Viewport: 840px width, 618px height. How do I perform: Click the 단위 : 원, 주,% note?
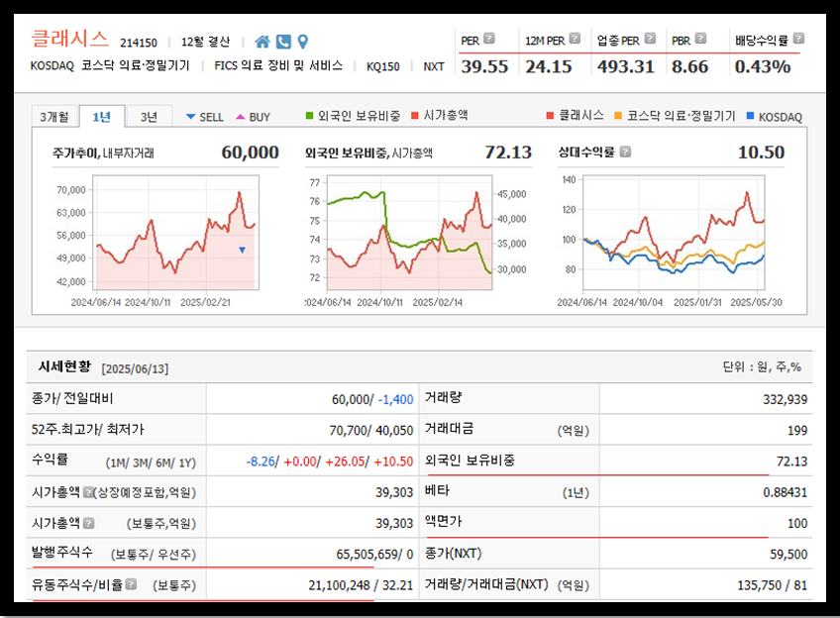click(761, 366)
